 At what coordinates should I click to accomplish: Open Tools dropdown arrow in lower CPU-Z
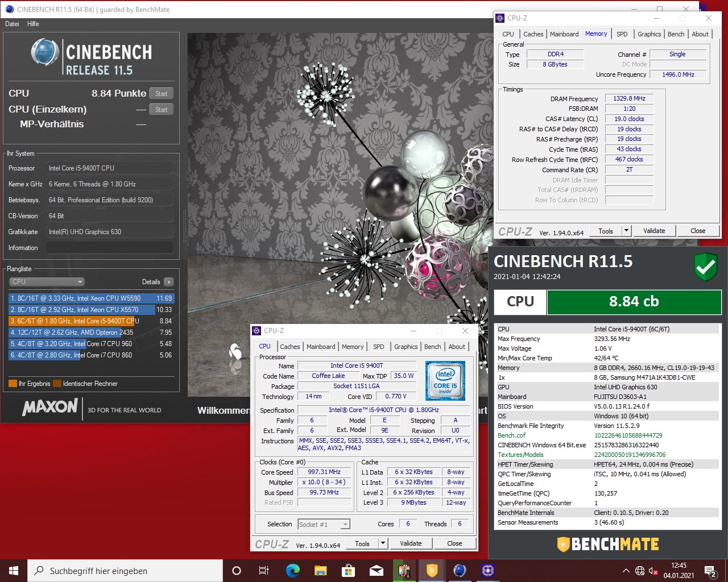(x=383, y=543)
